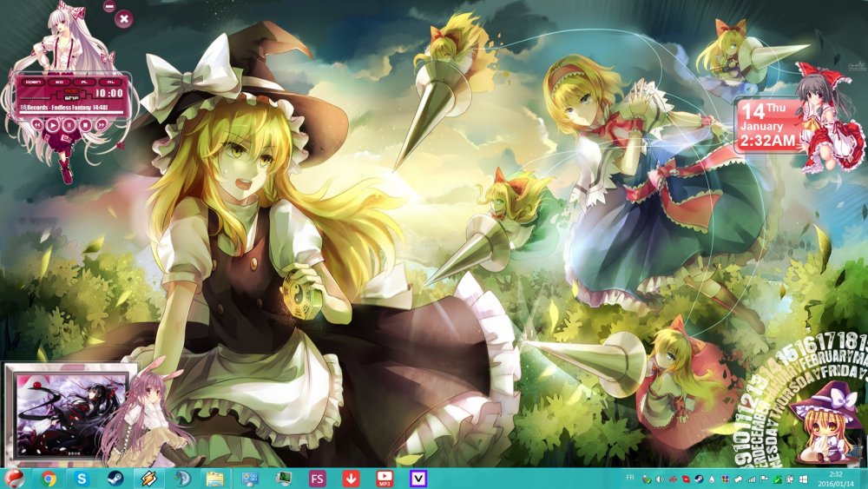Launch Google Chrome from the taskbar
This screenshot has width=868, height=489.
click(48, 479)
